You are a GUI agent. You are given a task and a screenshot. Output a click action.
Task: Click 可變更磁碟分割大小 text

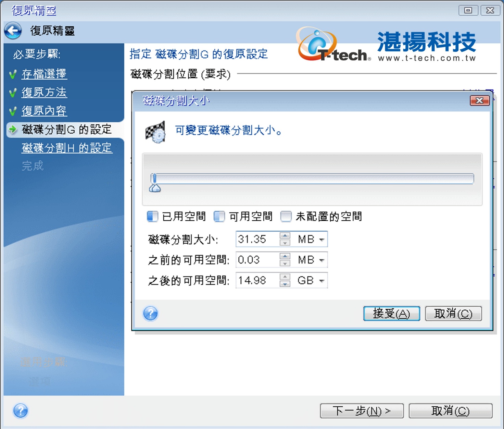228,131
